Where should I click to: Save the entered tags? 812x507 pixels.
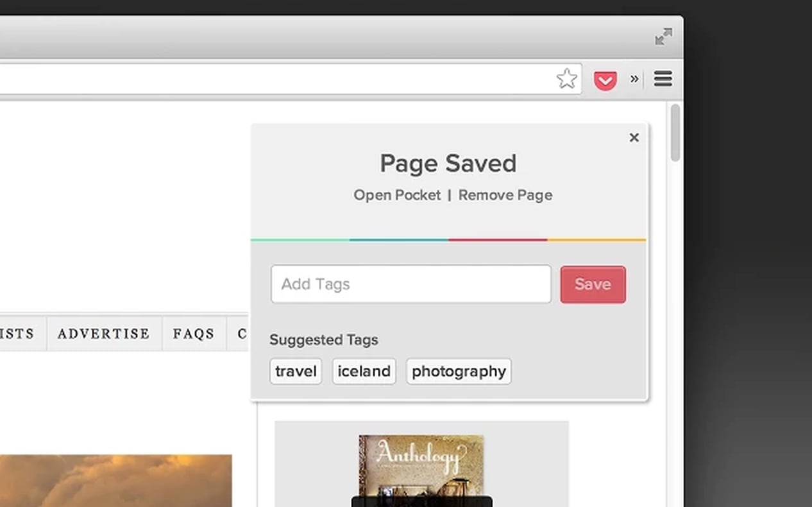pos(592,284)
